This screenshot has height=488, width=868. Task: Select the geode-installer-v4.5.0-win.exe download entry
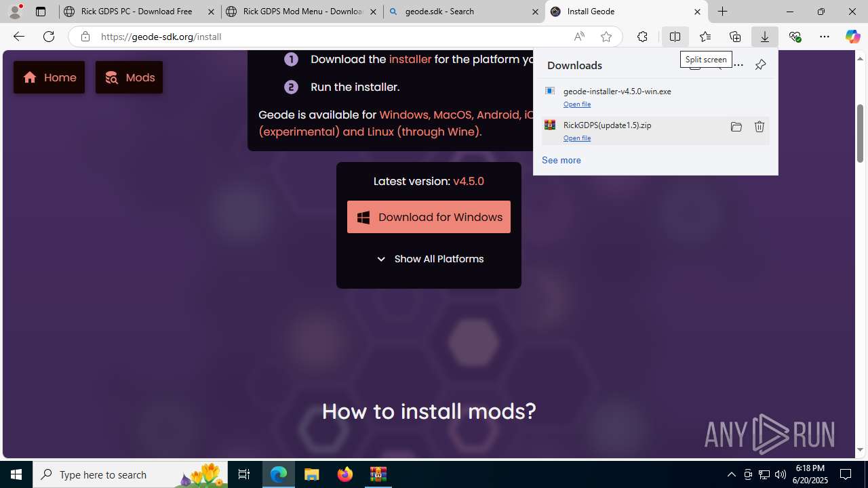pos(656,97)
